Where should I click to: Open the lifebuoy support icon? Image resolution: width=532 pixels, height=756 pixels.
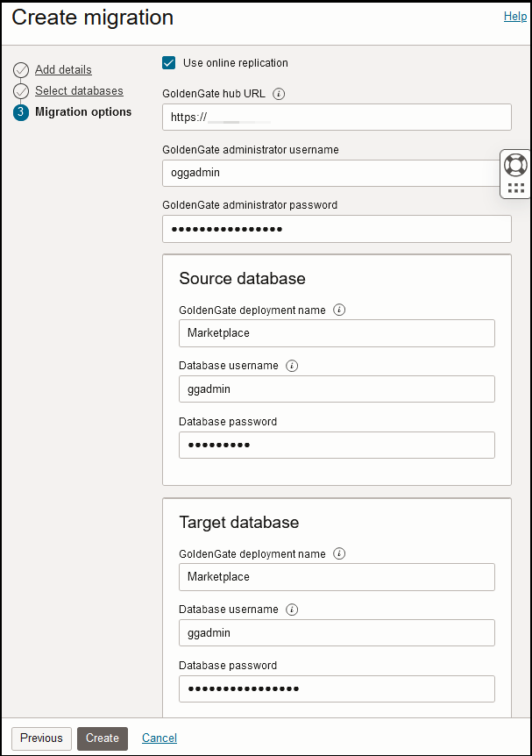(x=516, y=164)
